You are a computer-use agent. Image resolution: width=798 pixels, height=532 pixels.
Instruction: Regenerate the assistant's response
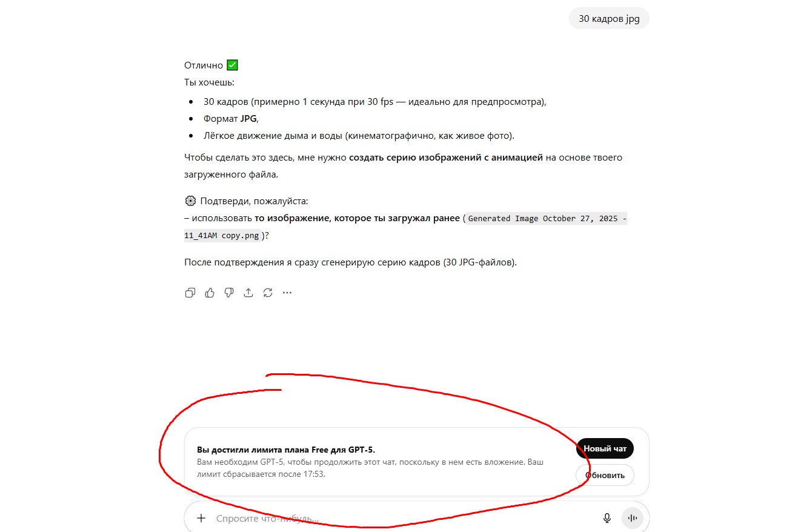(268, 293)
